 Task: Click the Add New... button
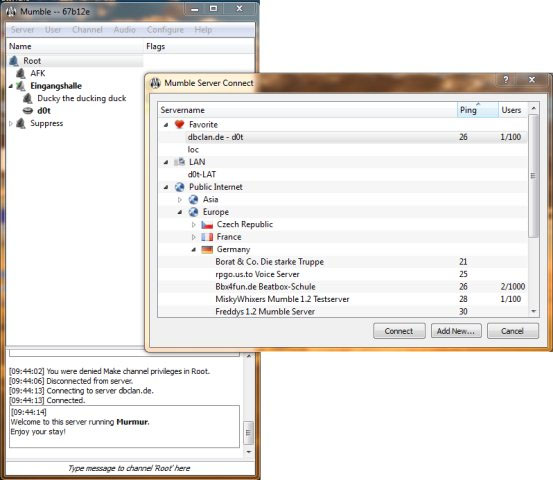pos(456,331)
